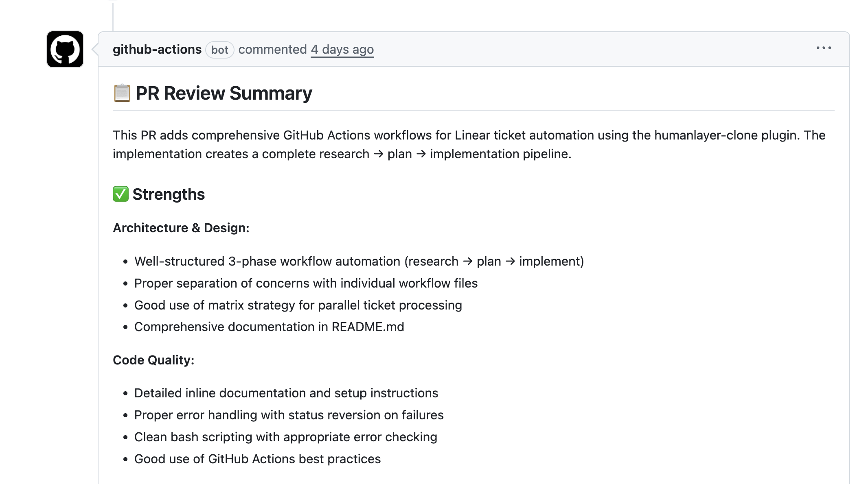
Task: Click the 'Proper separation of concerns' bullet
Action: click(x=305, y=283)
